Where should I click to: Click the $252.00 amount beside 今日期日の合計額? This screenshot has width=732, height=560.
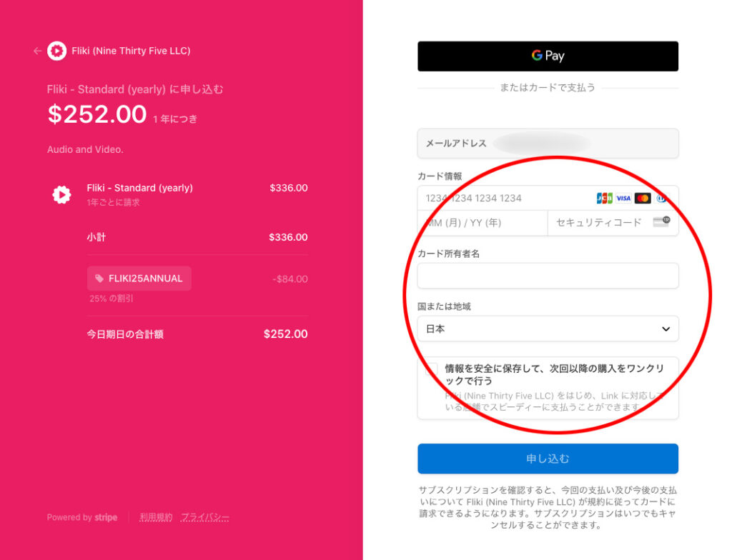click(x=285, y=334)
